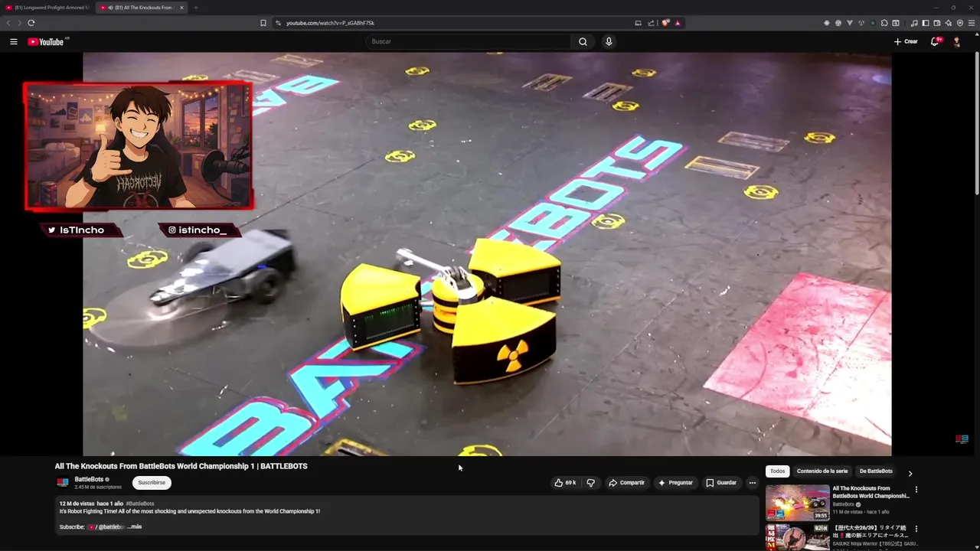Open the BattleBots channel name link
Screen dimensions: 980x551
click(x=89, y=479)
